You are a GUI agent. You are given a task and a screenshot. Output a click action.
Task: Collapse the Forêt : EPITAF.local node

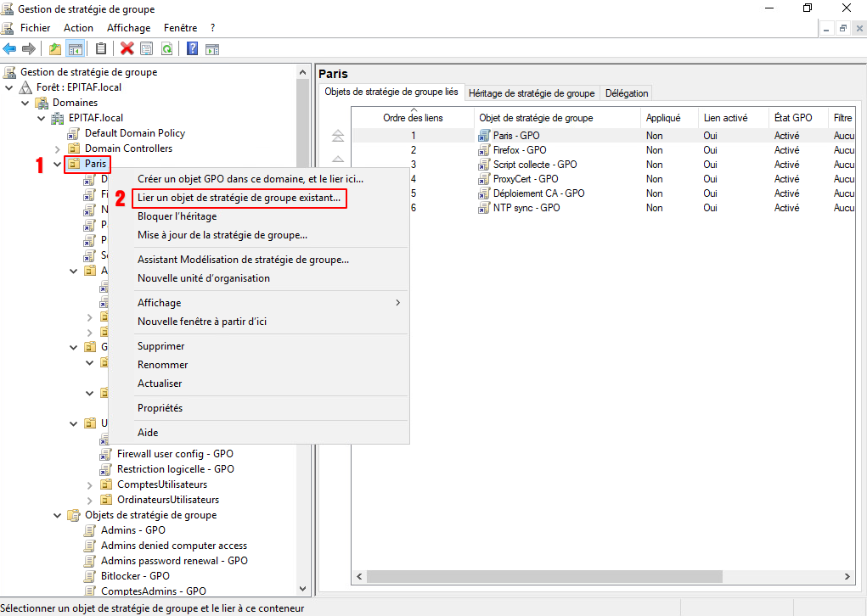click(x=9, y=87)
